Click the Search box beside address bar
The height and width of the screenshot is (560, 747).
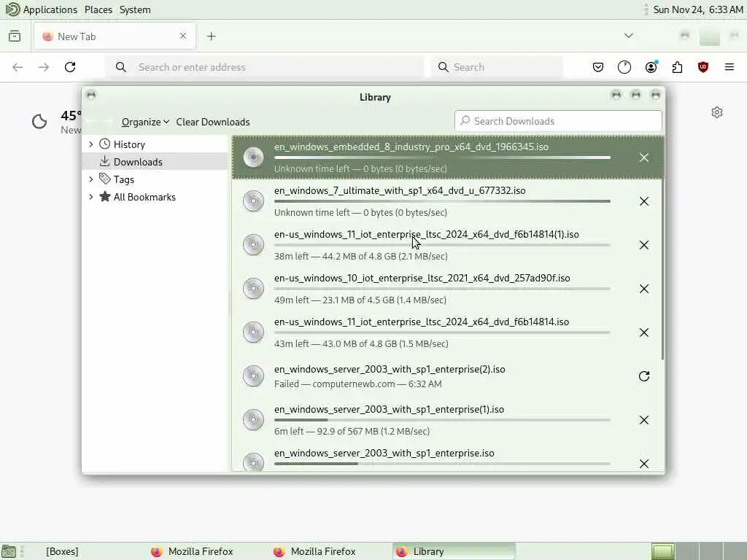tap(498, 67)
